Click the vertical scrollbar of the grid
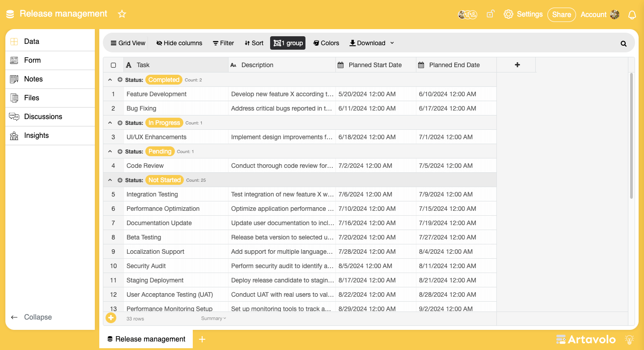Screen dimensions: 644x350 click(631, 136)
